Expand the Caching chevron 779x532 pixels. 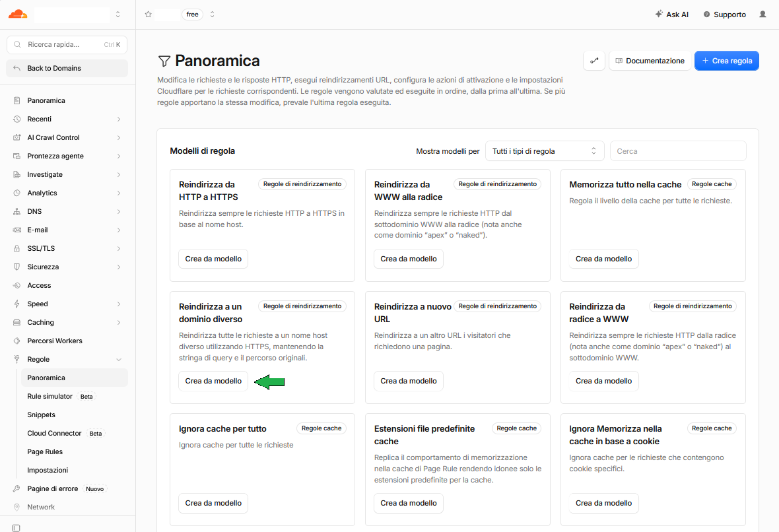119,322
